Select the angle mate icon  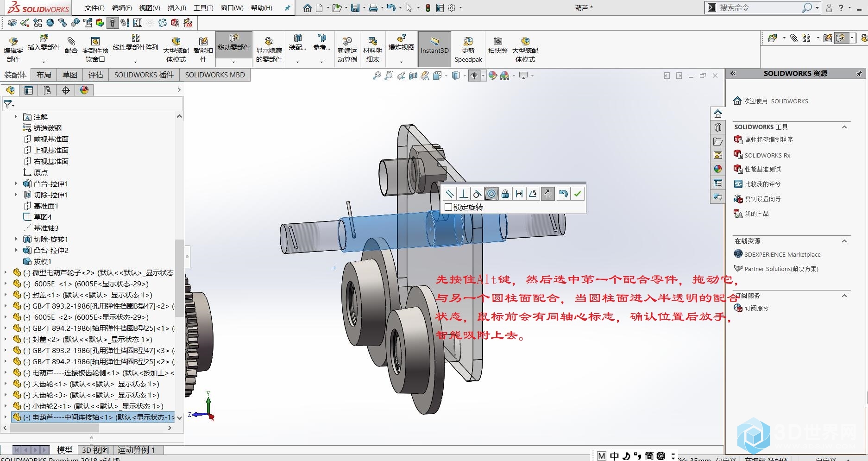533,194
